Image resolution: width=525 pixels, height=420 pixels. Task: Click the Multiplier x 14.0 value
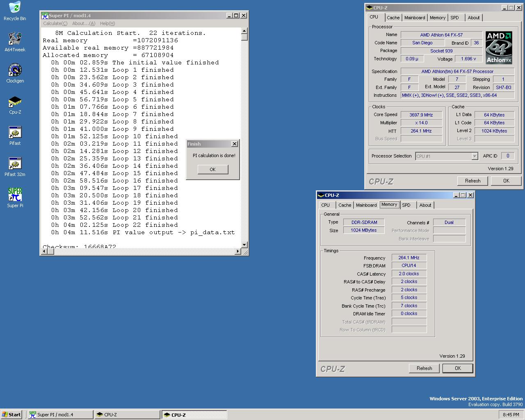coord(421,123)
